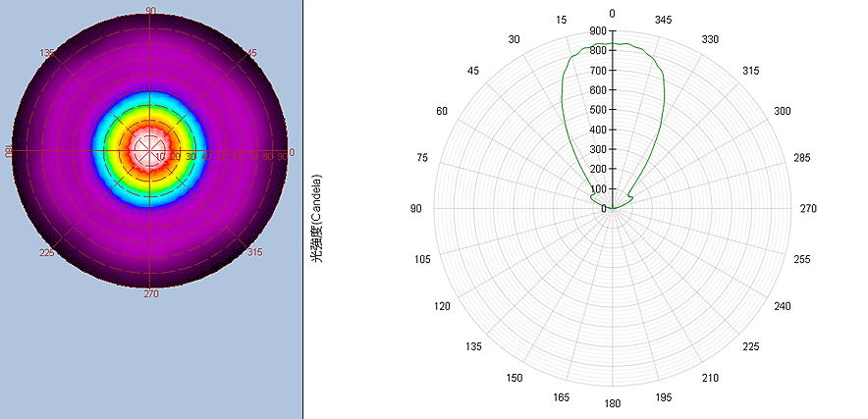Click the 225 degree label on the raster plot

[x=48, y=253]
